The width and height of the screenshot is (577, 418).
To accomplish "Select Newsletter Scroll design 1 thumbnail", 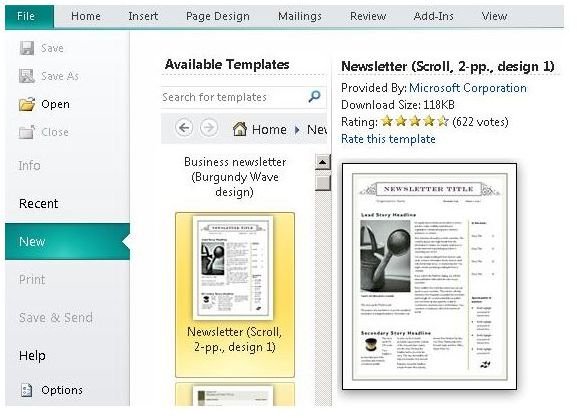I will (235, 295).
